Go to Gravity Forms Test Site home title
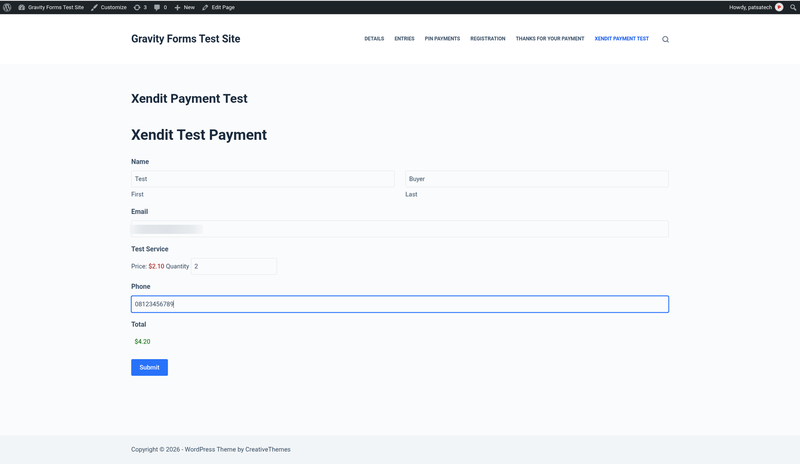Screen dimensions: 800x464 click(x=186, y=39)
